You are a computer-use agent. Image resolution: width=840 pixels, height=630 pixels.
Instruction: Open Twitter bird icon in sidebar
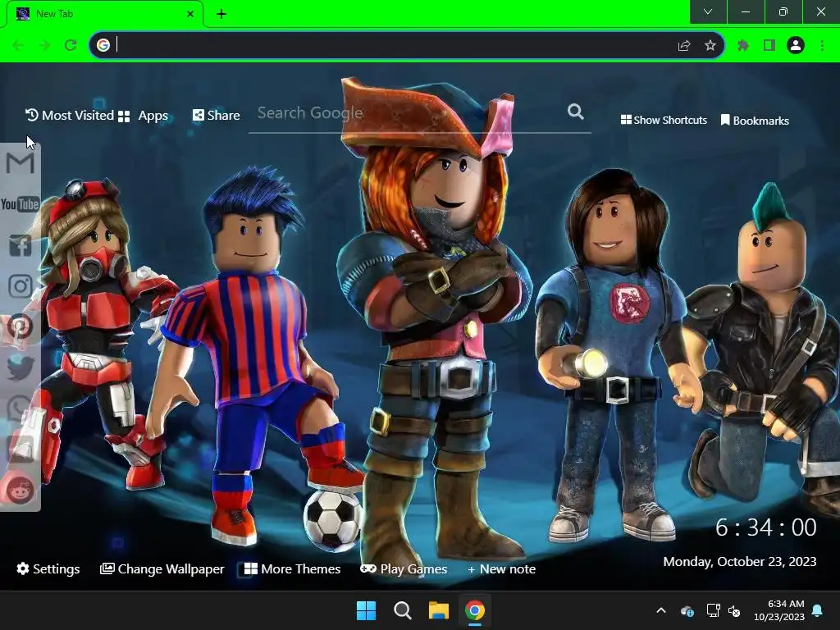pos(21,367)
